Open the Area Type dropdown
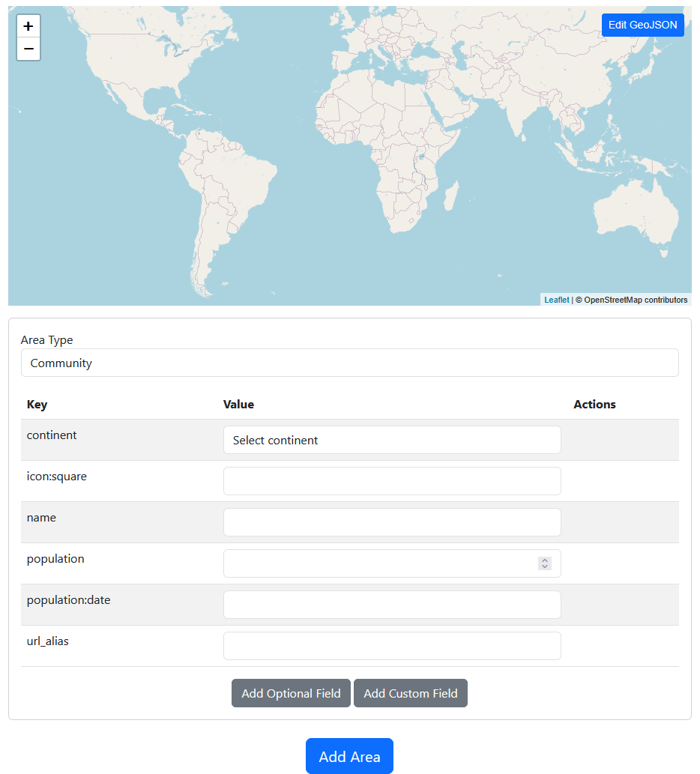Image resolution: width=700 pixels, height=774 pixels. click(x=349, y=363)
